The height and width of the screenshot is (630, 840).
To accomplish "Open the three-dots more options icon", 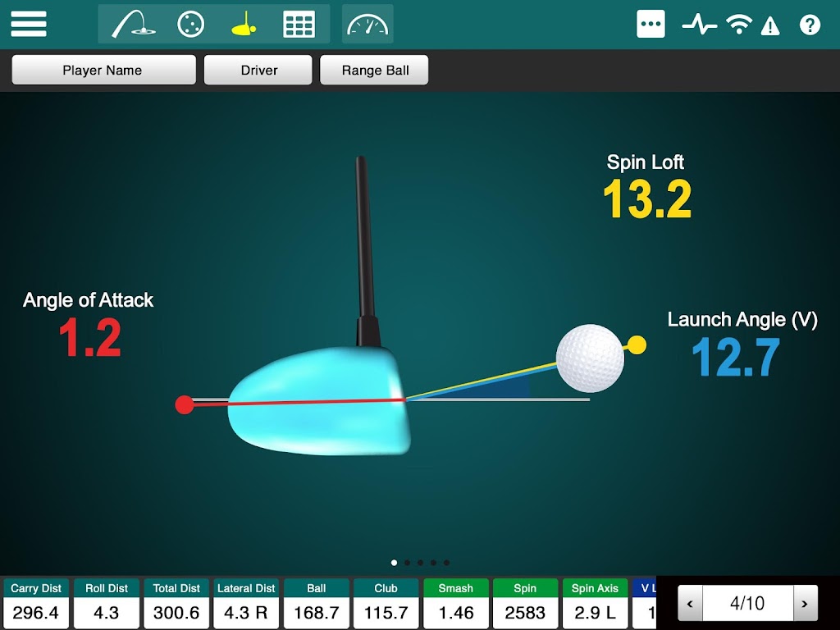I will (651, 24).
